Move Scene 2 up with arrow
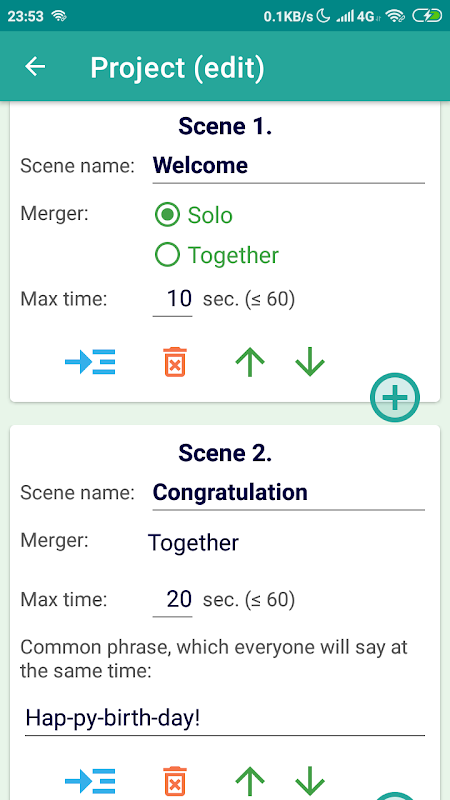Screen dimensions: 450x800 (x=249, y=781)
